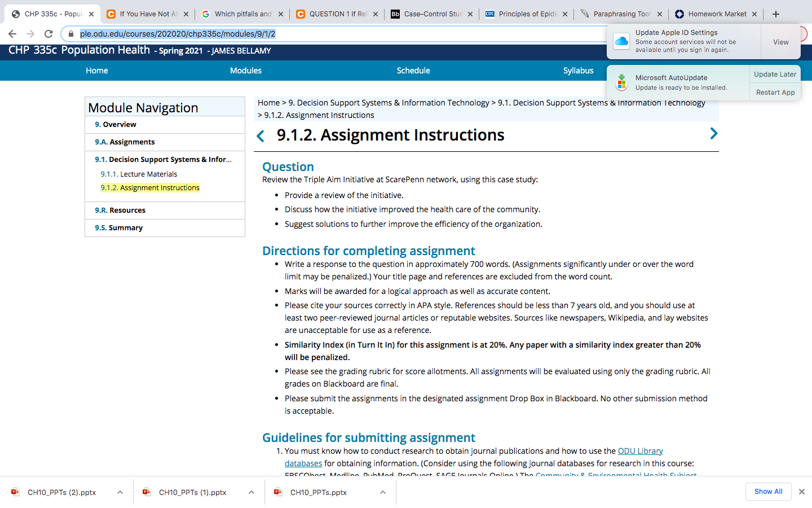Click the Microsoft AutoUpdate notification icon

[621, 82]
